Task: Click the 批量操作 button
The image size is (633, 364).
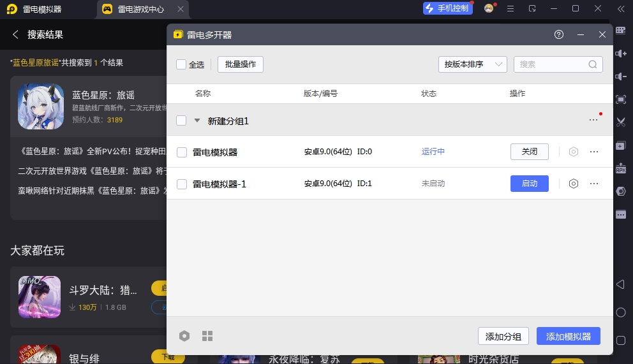Action: pyautogui.click(x=240, y=64)
